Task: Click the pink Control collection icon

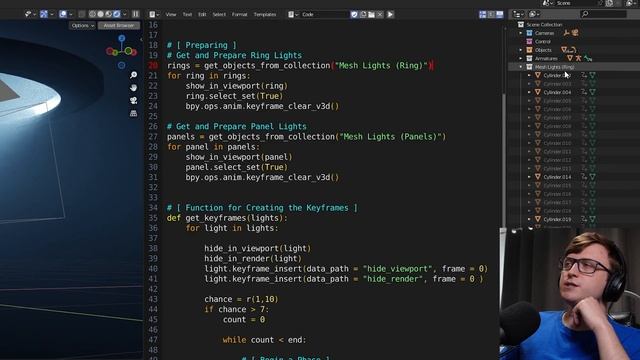Action: click(529, 42)
